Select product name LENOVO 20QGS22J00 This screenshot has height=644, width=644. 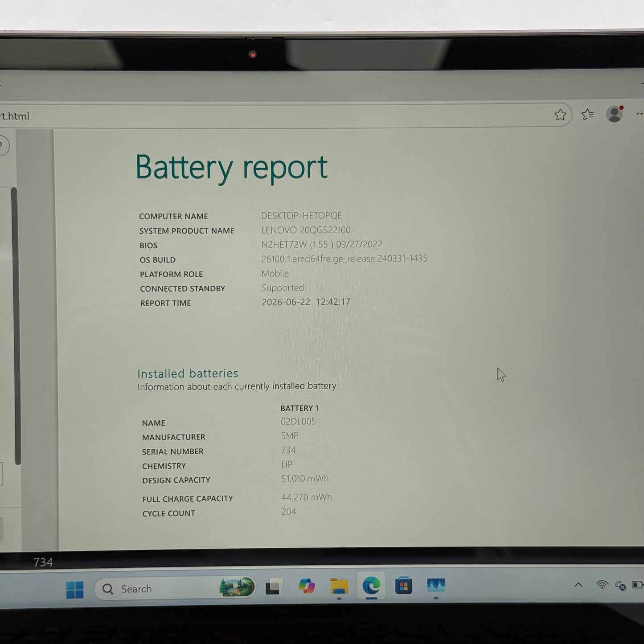click(x=306, y=230)
